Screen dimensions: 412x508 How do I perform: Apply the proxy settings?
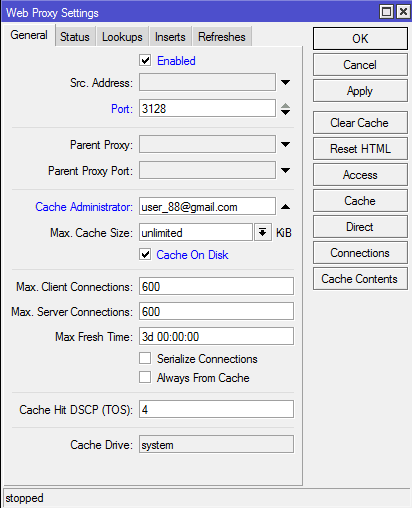tap(360, 91)
